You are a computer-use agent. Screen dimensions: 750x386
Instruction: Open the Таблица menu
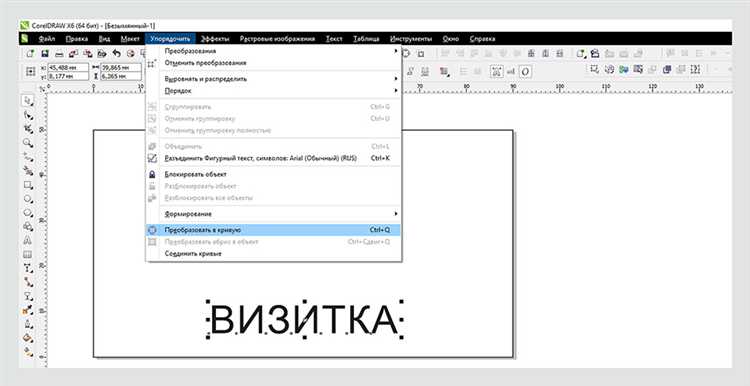(x=366, y=39)
